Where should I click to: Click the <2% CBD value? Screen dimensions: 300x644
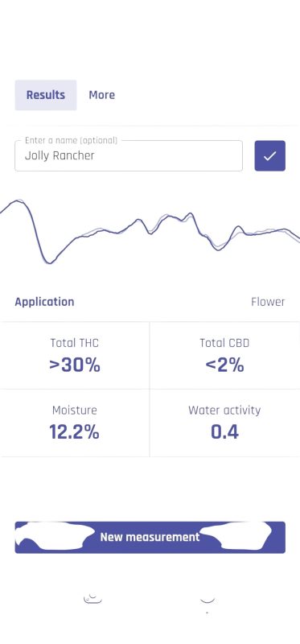(x=225, y=365)
